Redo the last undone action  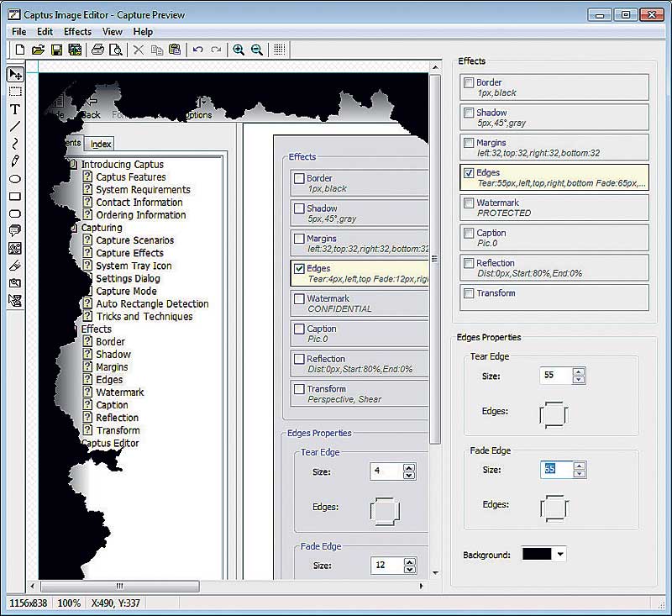[216, 50]
